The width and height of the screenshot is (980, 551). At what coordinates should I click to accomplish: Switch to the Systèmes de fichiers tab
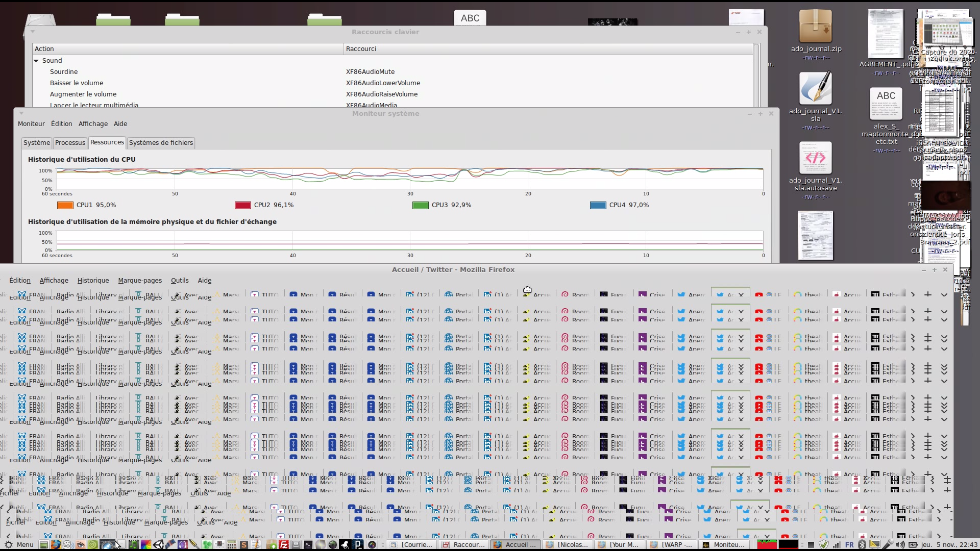click(x=161, y=143)
